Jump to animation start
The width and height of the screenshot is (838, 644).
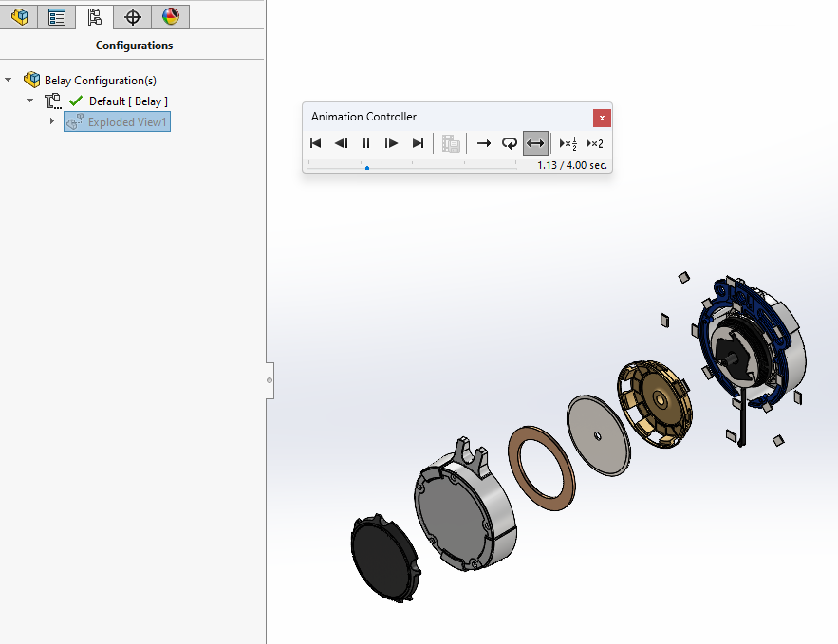316,143
